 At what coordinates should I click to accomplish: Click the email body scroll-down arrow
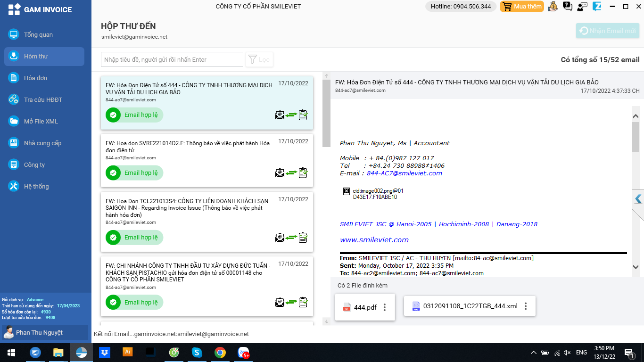click(x=636, y=267)
